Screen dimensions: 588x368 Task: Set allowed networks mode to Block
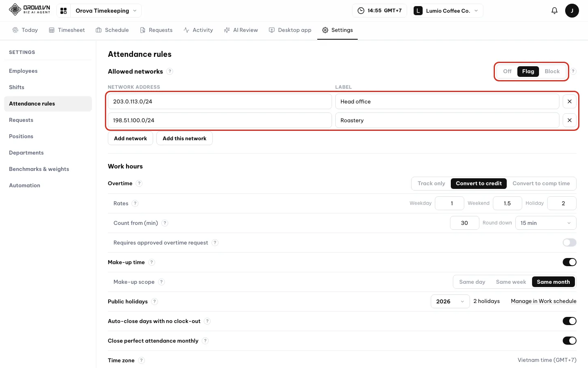(552, 71)
